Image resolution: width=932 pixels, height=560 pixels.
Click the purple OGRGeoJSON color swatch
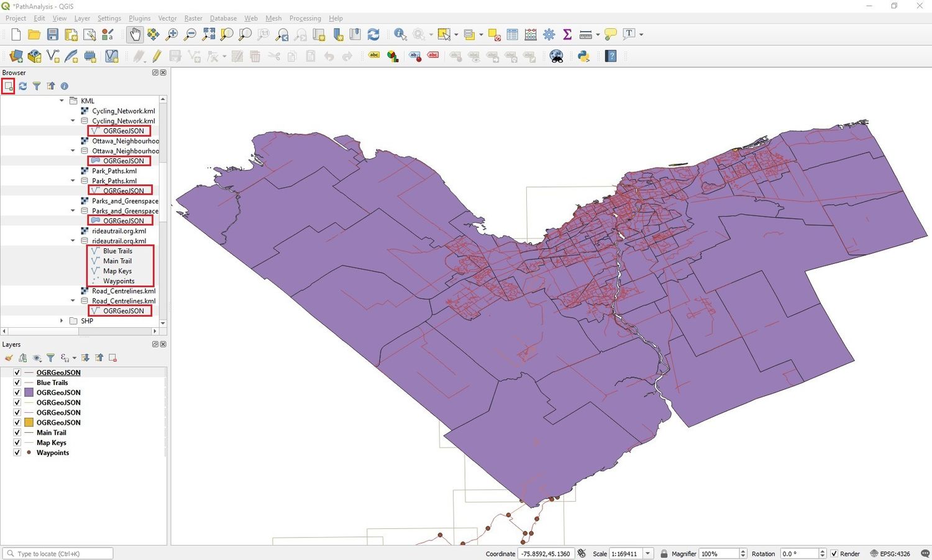29,392
